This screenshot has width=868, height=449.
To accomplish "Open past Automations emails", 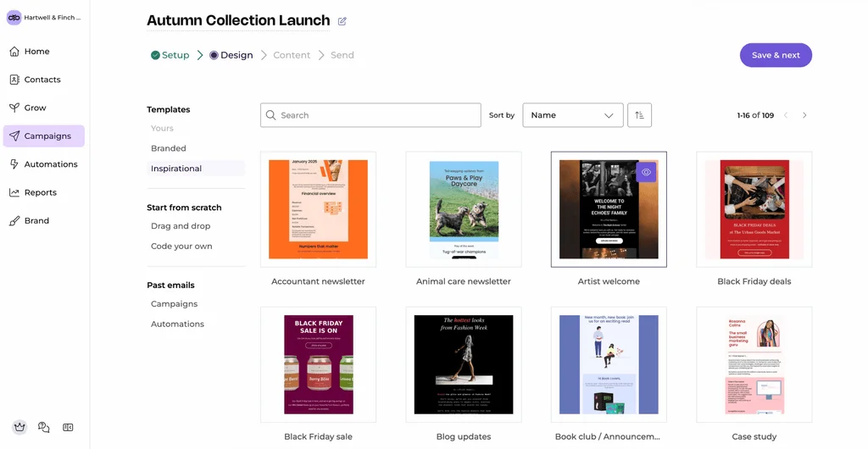I will click(178, 324).
